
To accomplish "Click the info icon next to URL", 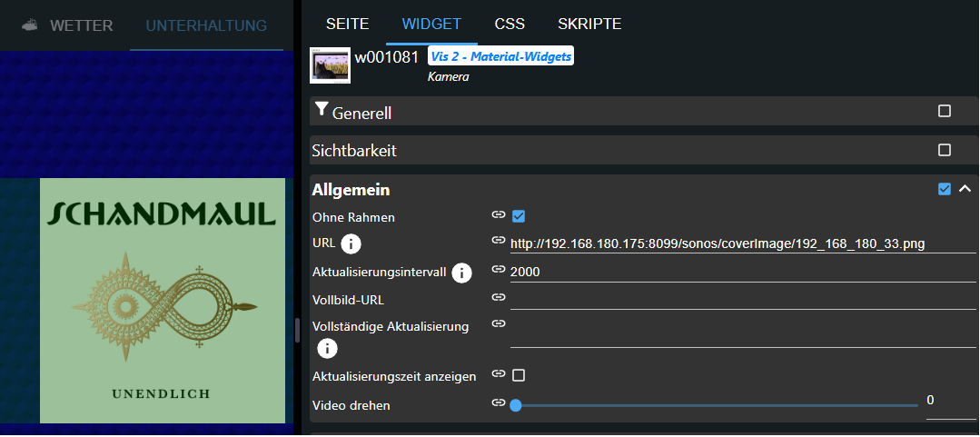I will pyautogui.click(x=351, y=243).
